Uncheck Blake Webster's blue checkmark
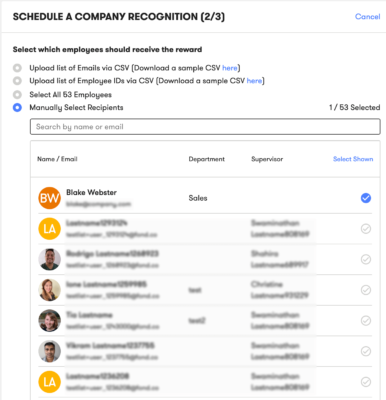 [366, 198]
